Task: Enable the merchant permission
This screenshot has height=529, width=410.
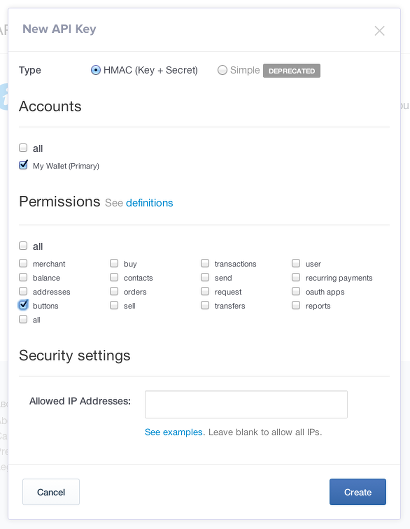Action: coord(23,263)
